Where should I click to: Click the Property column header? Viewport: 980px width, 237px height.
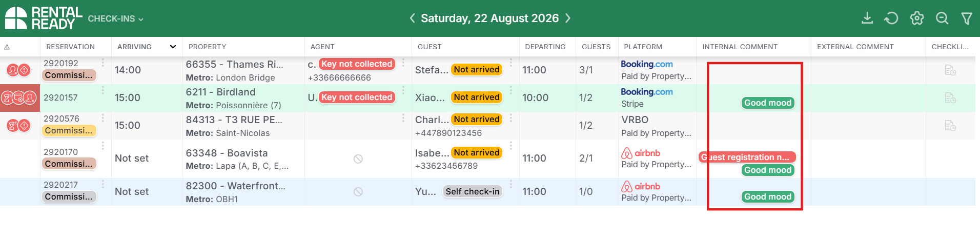coord(207,47)
